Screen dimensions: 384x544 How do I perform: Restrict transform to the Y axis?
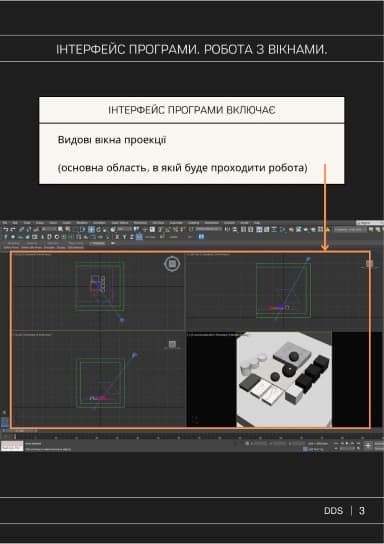point(124,237)
